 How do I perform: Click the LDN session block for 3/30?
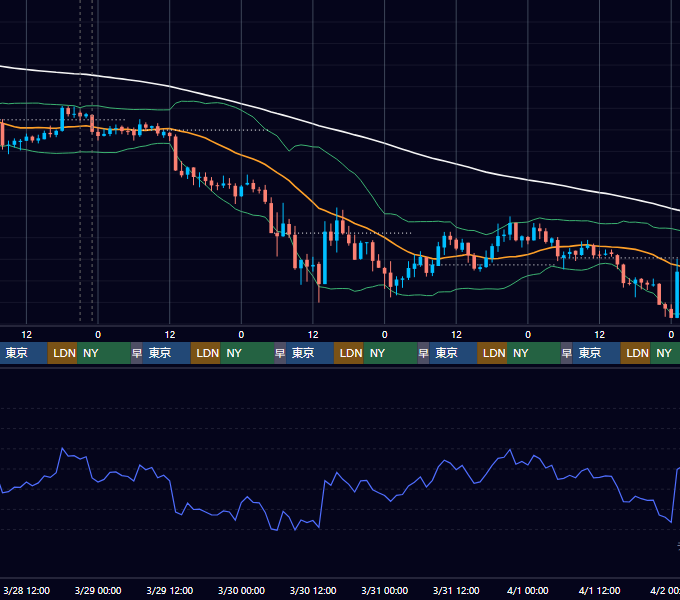tap(349, 353)
